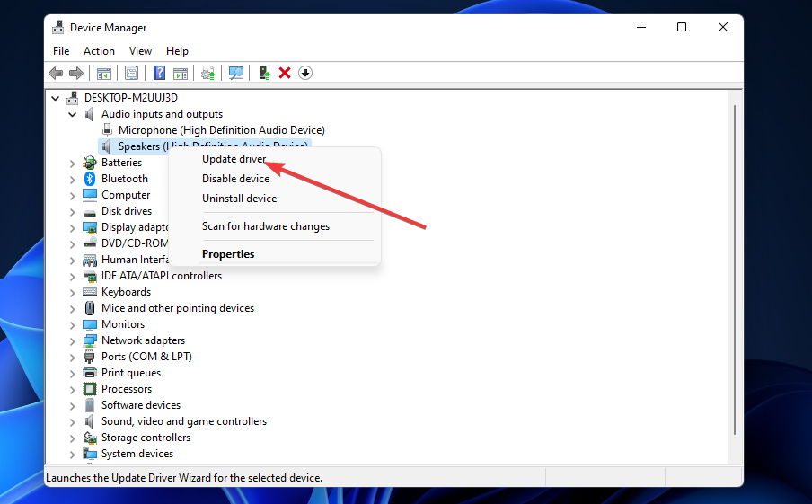This screenshot has height=504, width=812.
Task: Click the Back arrow toolbar icon
Action: [x=56, y=73]
